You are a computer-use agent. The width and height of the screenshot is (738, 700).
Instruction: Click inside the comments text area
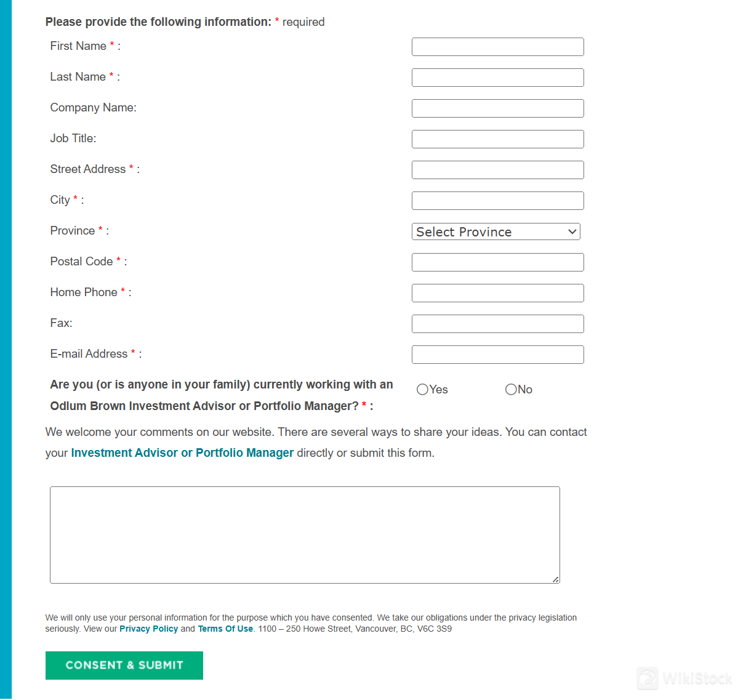[x=305, y=534]
